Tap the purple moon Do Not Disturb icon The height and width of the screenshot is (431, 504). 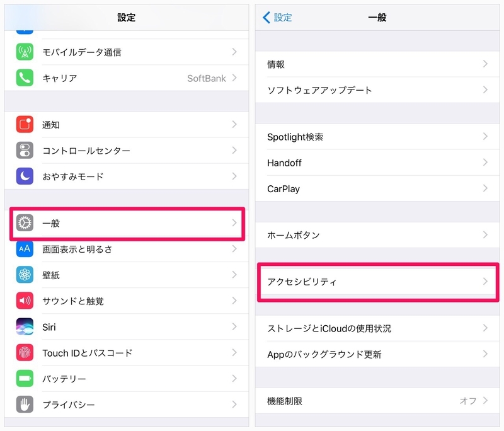[25, 176]
